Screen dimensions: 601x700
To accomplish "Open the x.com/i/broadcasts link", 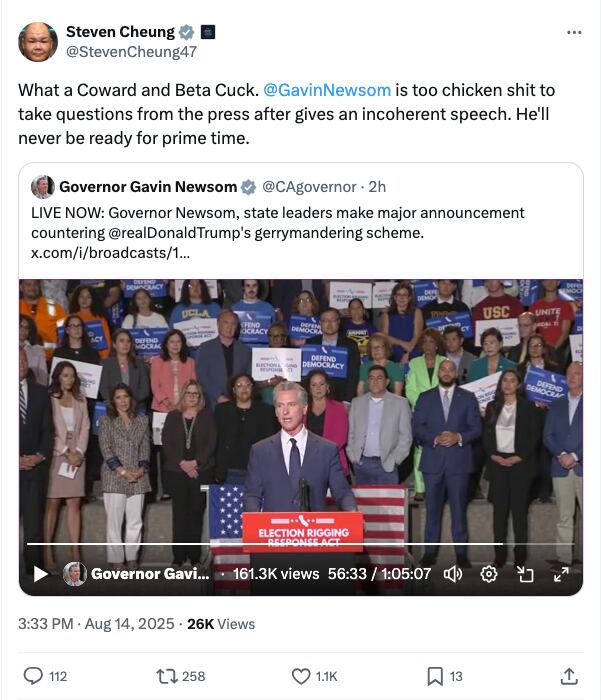I will pyautogui.click(x=110, y=253).
